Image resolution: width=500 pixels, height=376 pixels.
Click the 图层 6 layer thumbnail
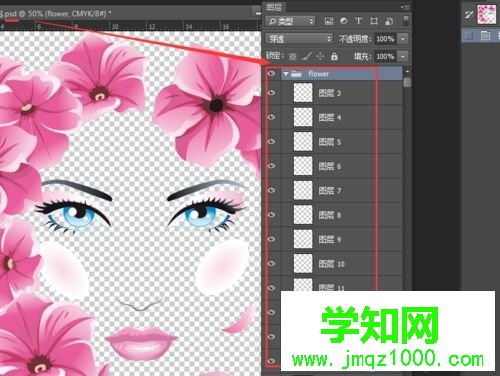pyautogui.click(x=303, y=166)
